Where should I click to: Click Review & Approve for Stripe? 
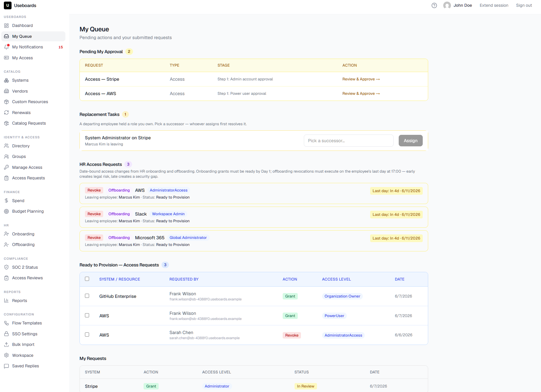click(361, 79)
